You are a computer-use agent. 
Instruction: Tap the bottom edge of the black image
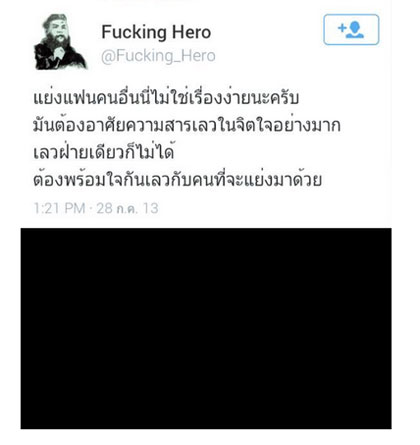pyautogui.click(x=206, y=427)
